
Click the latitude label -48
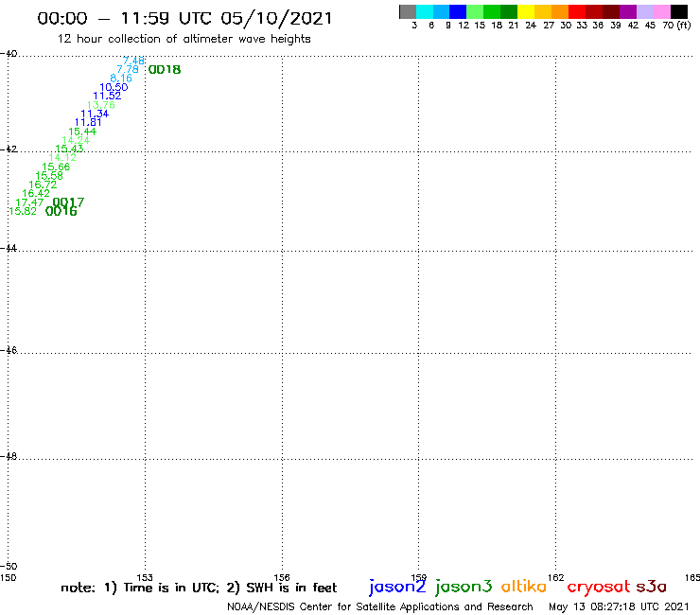pyautogui.click(x=9, y=456)
